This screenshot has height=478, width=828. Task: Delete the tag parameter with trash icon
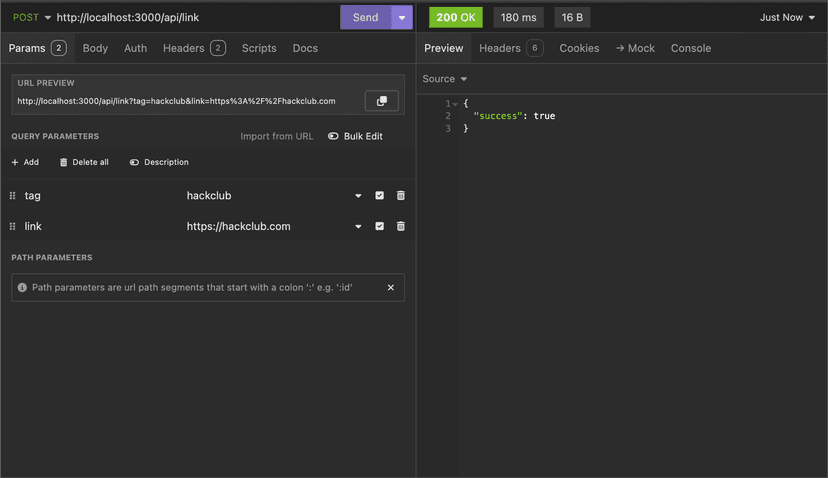pyautogui.click(x=401, y=196)
